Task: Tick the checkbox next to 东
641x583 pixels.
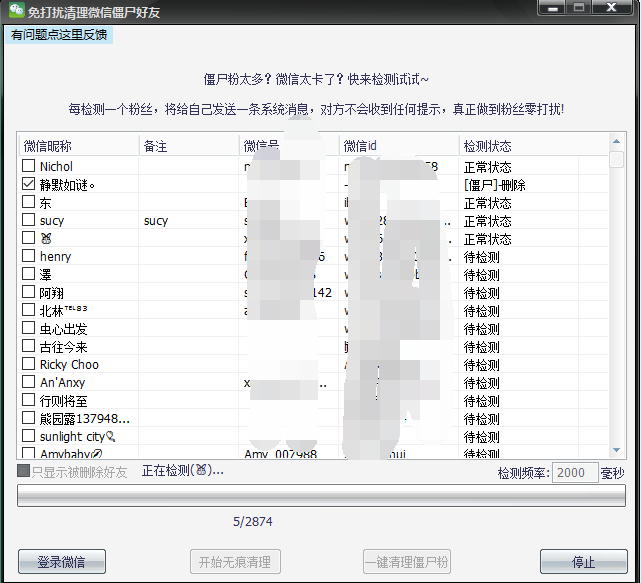Action: point(28,202)
